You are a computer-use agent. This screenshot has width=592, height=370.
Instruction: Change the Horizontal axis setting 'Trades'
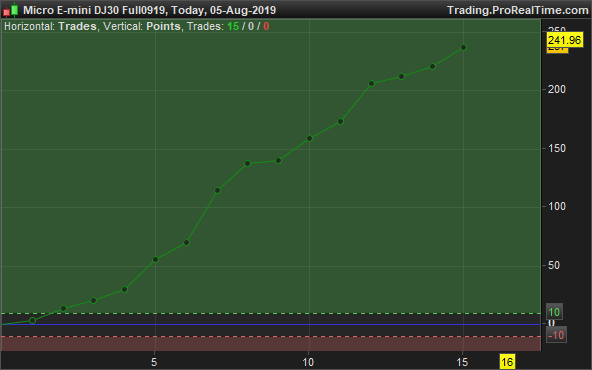pos(77,26)
